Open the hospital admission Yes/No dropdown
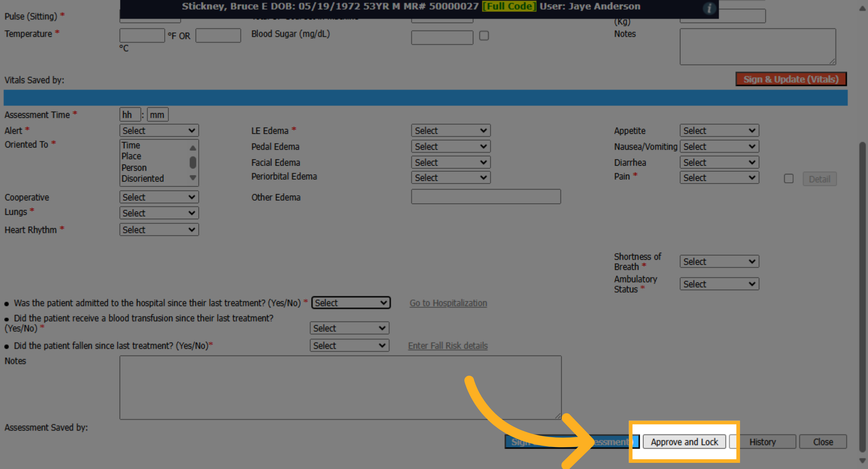The height and width of the screenshot is (469, 868). click(351, 303)
